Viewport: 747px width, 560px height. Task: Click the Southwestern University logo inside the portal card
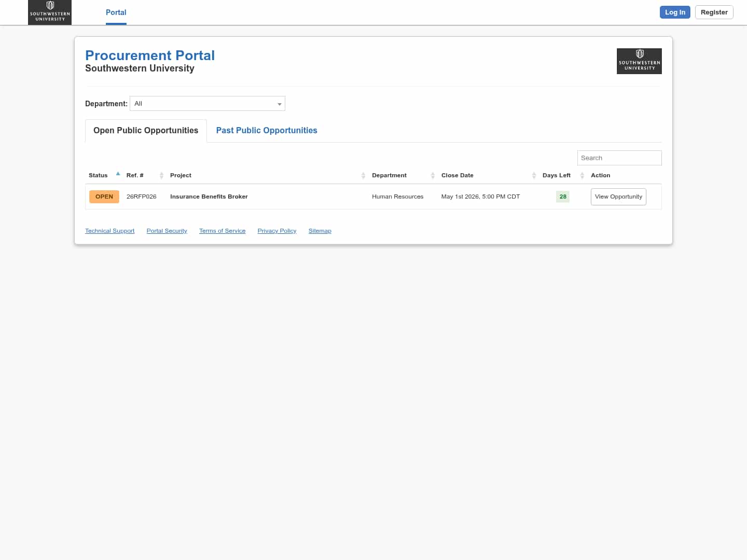pos(639,61)
